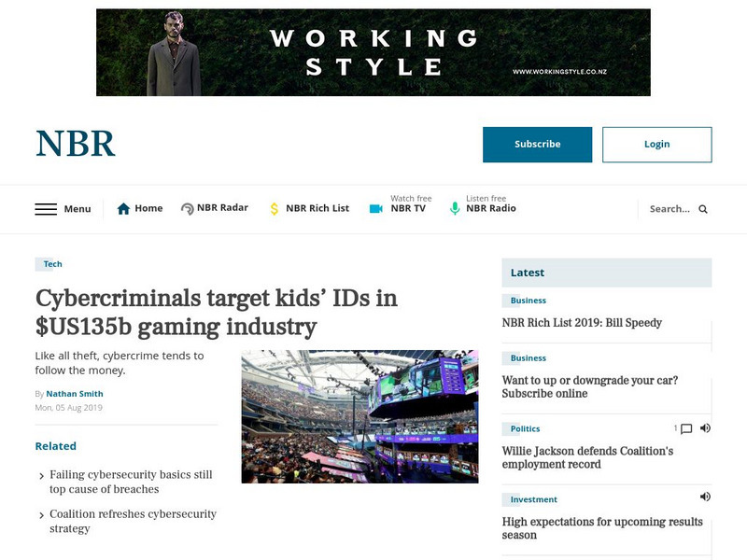Click the Login button
Screen dimensions: 747x560
click(x=656, y=145)
